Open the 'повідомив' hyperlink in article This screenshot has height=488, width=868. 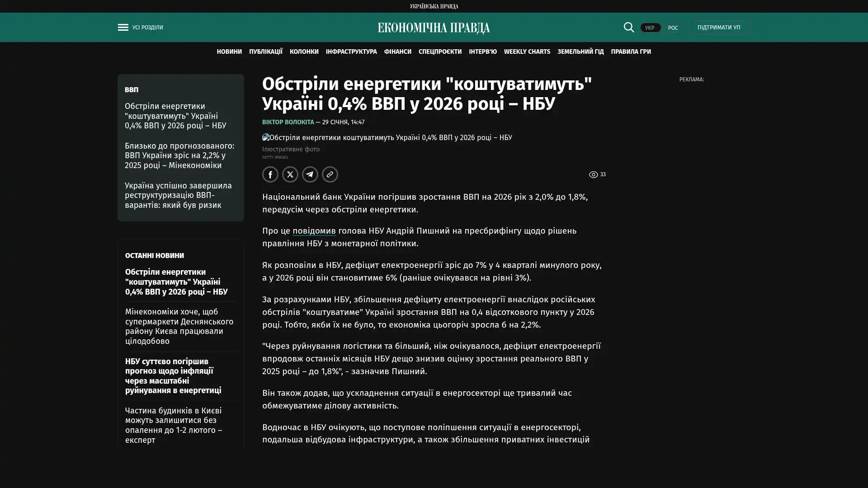(314, 231)
